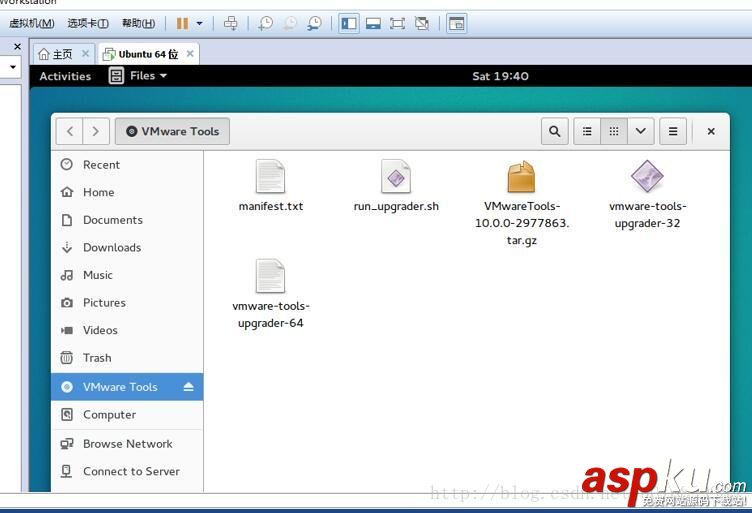Switch to VMware Unity mode icon

pos(422,23)
